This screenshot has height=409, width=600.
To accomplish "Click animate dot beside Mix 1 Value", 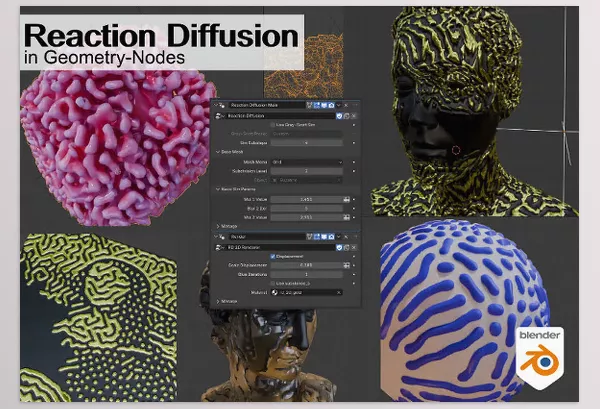I will [x=354, y=199].
